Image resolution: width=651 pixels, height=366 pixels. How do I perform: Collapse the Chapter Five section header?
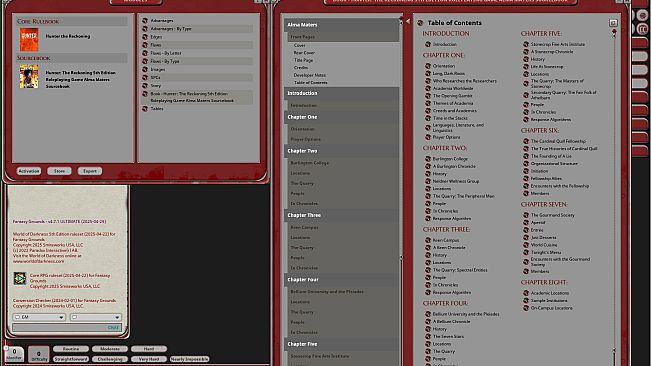[x=341, y=344]
